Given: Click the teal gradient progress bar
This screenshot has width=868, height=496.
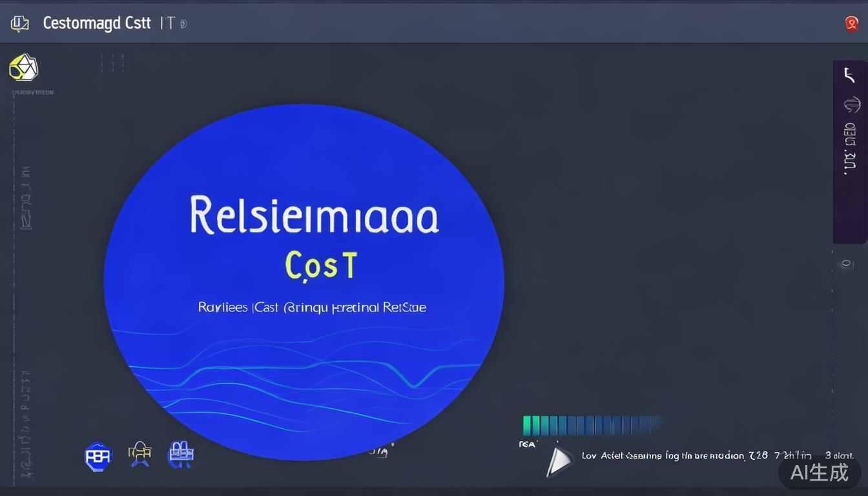Looking at the screenshot, I should click(591, 426).
